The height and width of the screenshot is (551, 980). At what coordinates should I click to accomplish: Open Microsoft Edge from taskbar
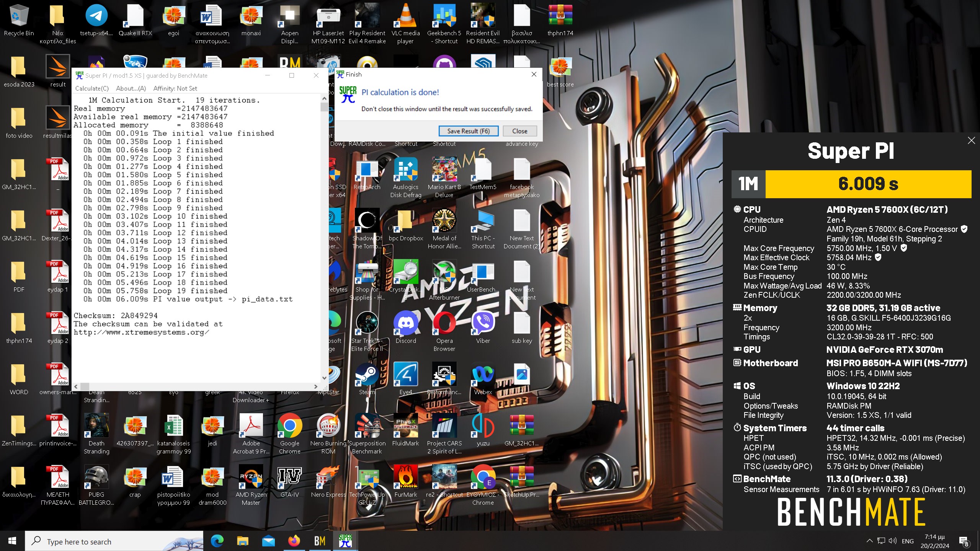pyautogui.click(x=217, y=541)
